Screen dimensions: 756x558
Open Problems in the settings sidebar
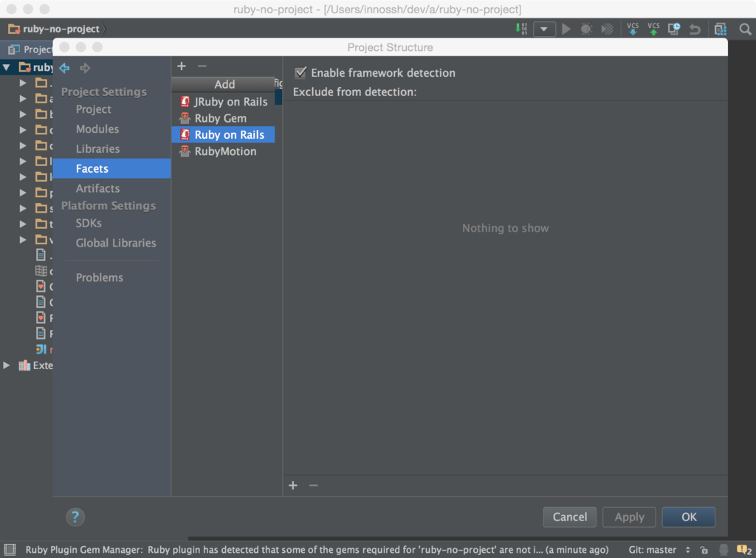click(100, 278)
